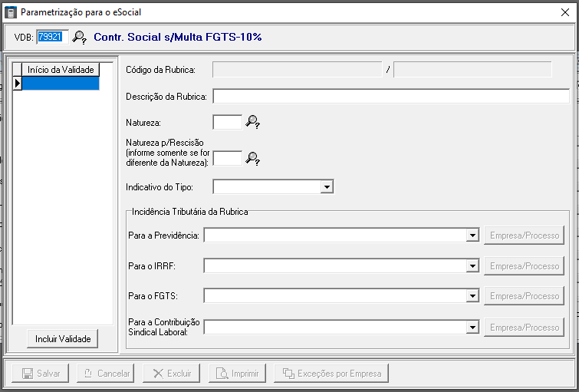The image size is (579, 392).
Task: Expand the Para a Previdência dropdown
Action: [472, 236]
